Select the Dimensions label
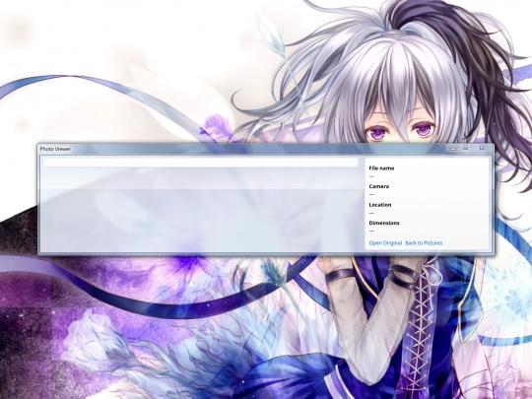 (x=384, y=223)
